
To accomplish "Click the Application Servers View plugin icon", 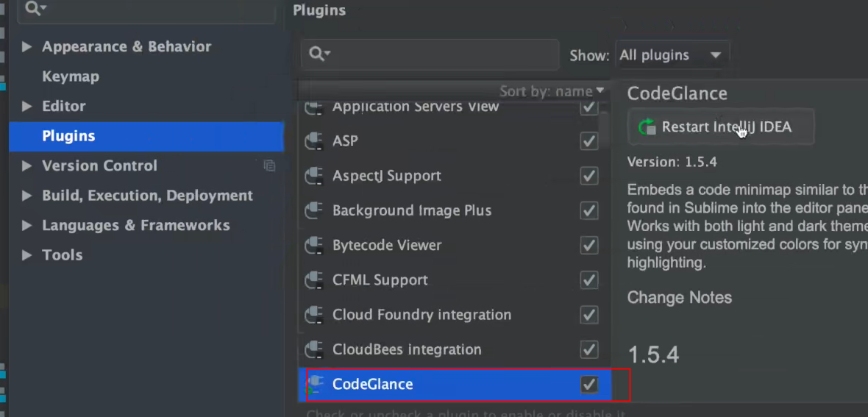I will [314, 107].
